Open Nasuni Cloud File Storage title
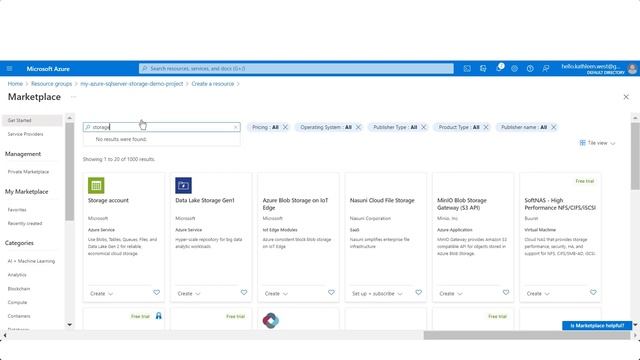The height and width of the screenshot is (360, 640). [382, 200]
